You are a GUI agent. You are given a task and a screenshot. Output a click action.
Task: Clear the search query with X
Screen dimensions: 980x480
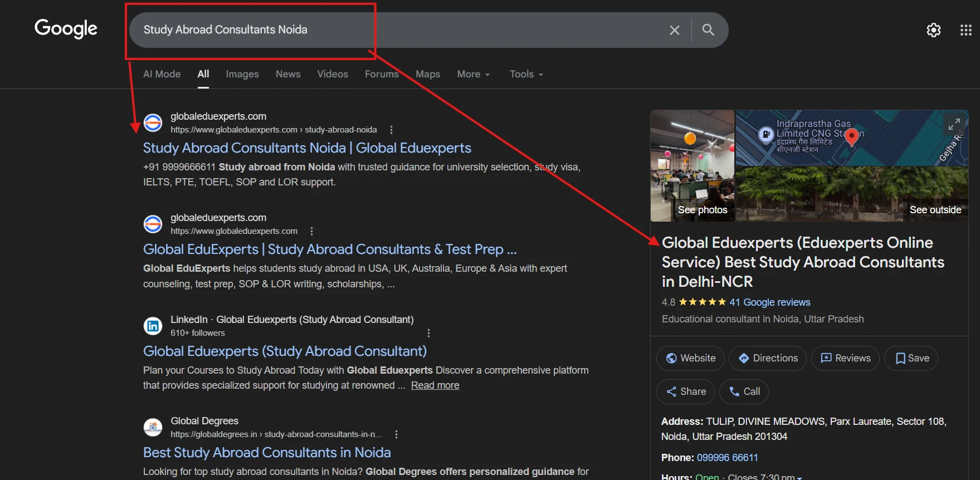[674, 30]
